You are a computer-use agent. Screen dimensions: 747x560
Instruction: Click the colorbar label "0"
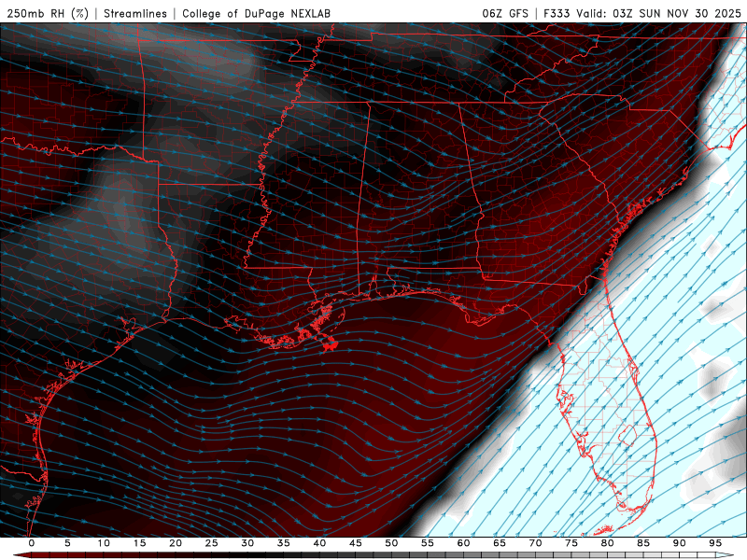tap(32, 543)
